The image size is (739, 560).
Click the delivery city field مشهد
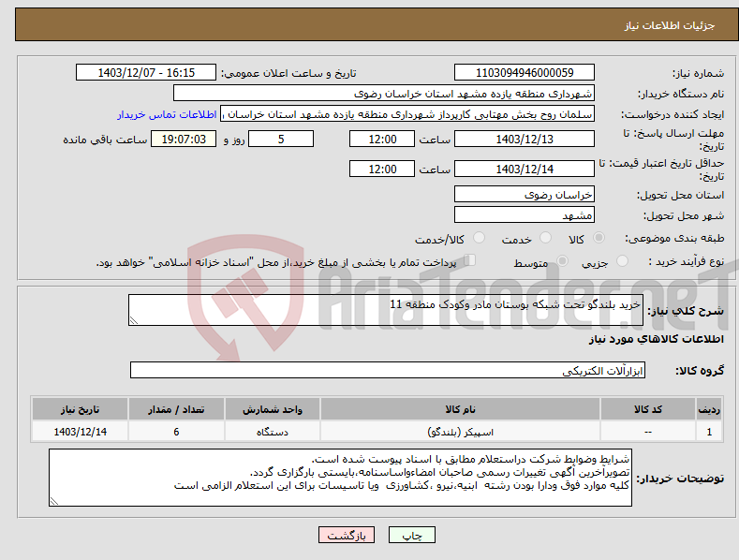tap(525, 215)
